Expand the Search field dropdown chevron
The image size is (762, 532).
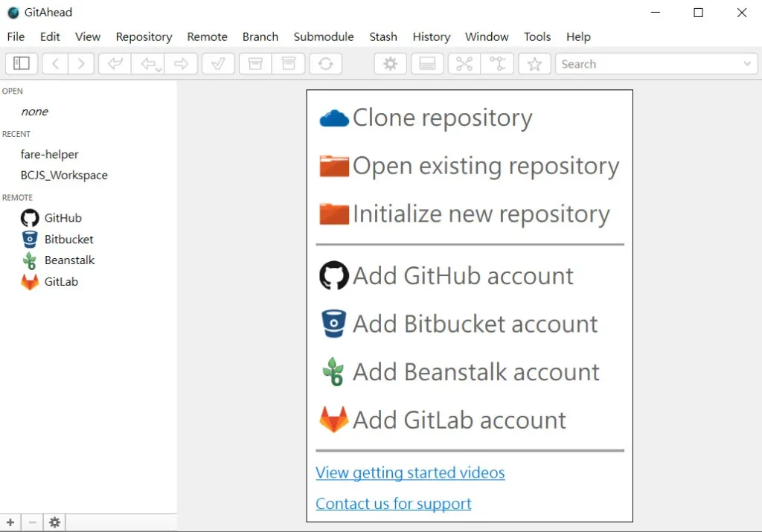pos(747,64)
